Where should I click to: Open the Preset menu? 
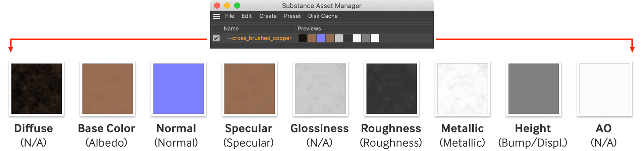[292, 16]
